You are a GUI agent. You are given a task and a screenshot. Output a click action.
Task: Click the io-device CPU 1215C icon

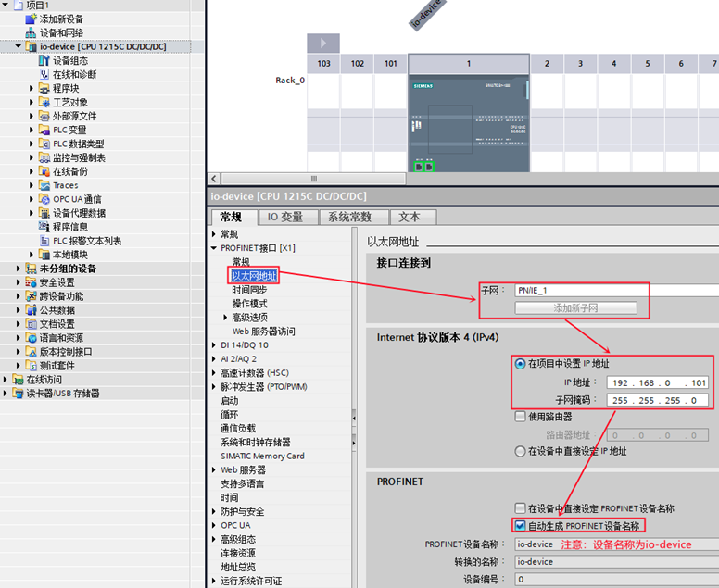tap(32, 46)
